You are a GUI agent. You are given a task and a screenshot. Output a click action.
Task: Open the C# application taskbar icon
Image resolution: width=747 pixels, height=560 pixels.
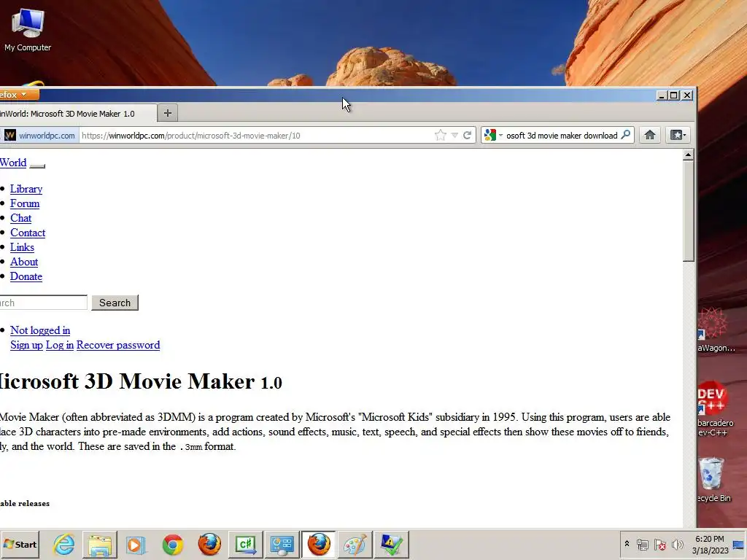tap(246, 544)
